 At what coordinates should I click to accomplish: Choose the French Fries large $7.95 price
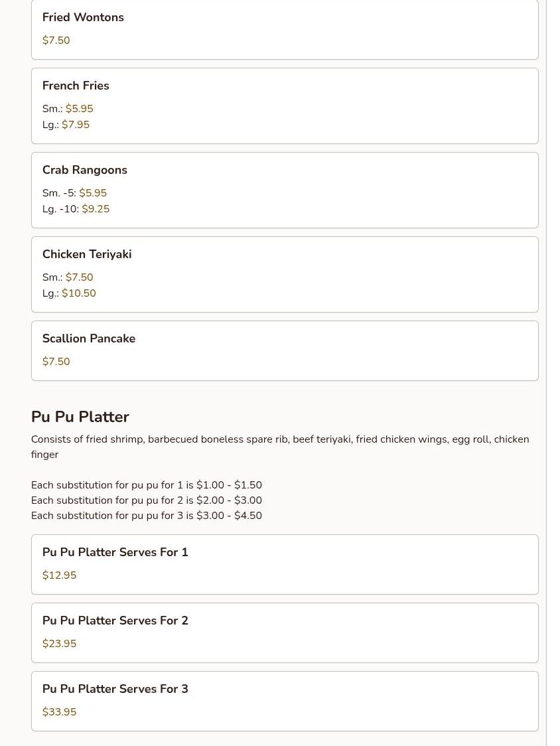(76, 125)
